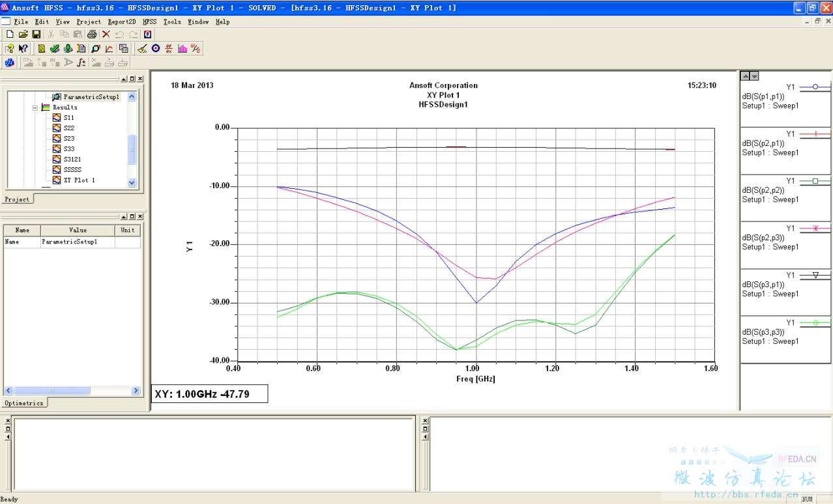Open the S23 result in the tree

pyautogui.click(x=69, y=139)
